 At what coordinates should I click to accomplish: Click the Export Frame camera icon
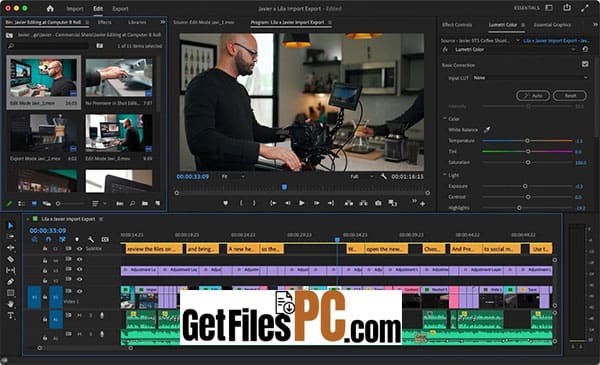coord(378,203)
